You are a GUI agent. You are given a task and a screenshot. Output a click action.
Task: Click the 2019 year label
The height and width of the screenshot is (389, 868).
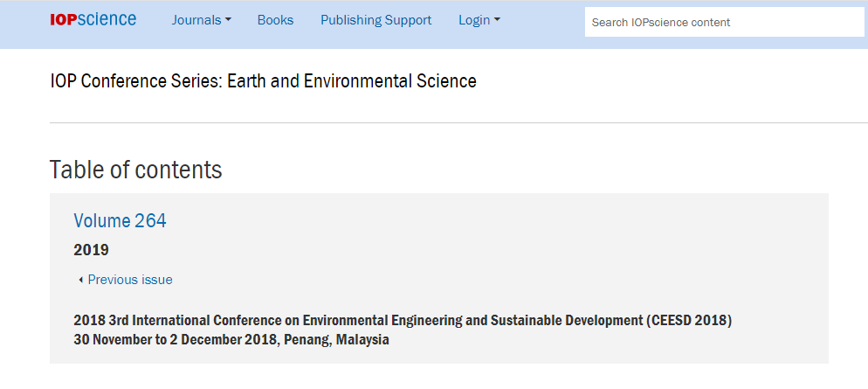point(91,250)
